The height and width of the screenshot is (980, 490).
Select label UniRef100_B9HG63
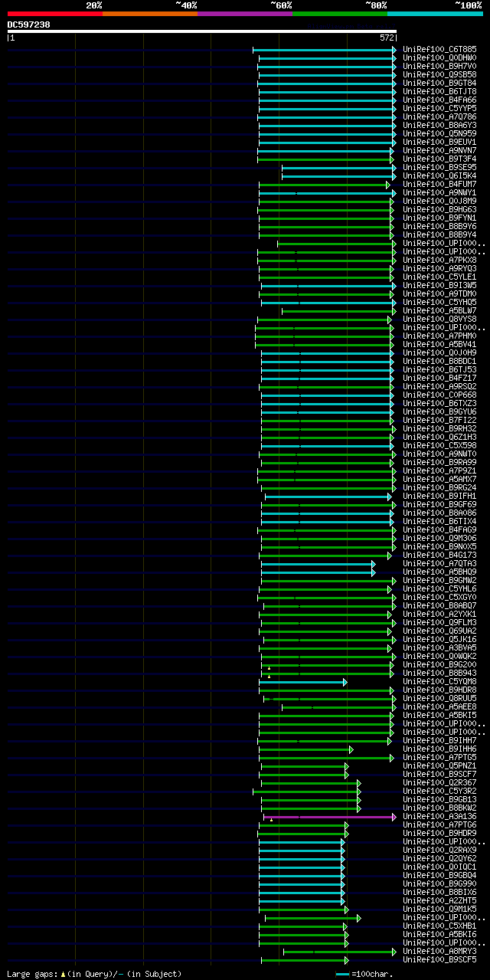[441, 209]
